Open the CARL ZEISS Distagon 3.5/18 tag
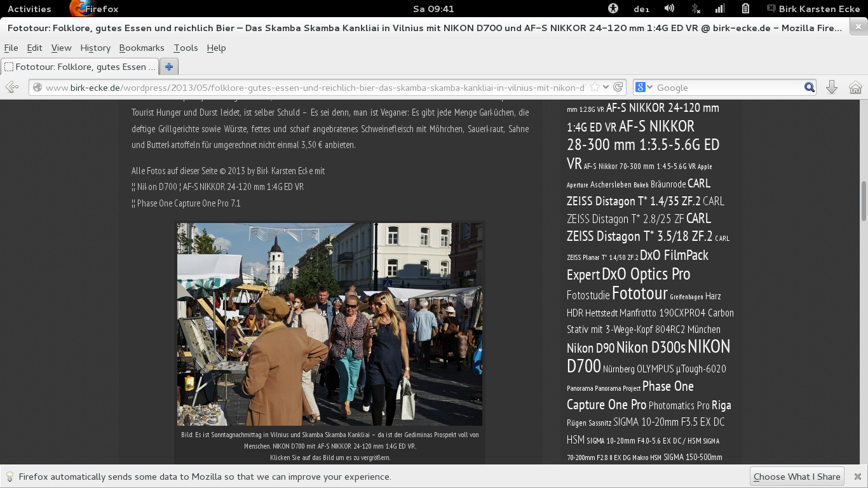This screenshot has width=868, height=488. click(639, 227)
